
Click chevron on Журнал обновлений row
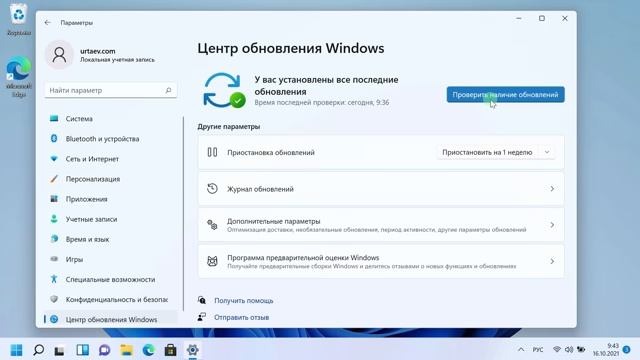point(552,189)
